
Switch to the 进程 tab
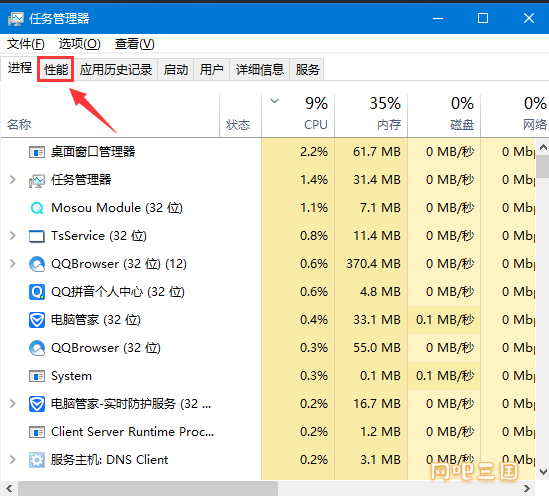(x=20, y=68)
